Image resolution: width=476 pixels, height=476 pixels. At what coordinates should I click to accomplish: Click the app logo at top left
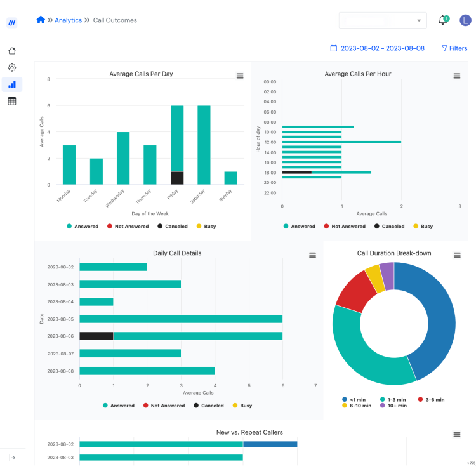[x=12, y=22]
